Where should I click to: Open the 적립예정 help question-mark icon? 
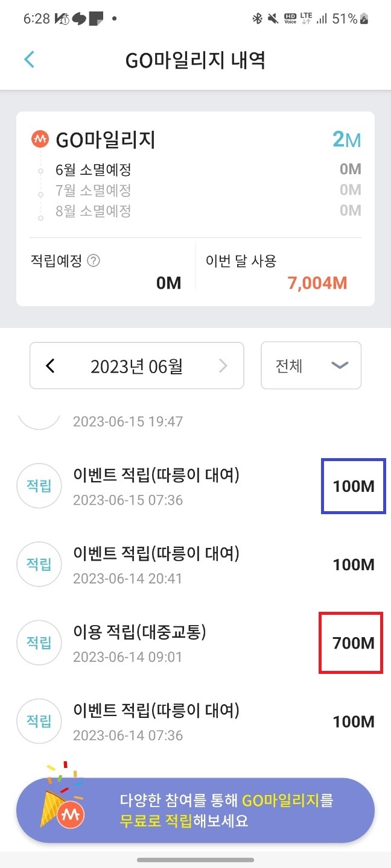(94, 261)
